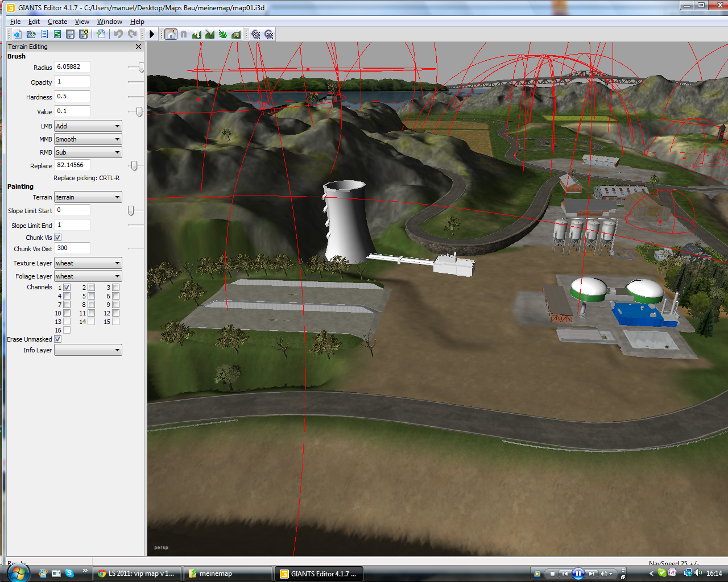Open the View menu
Viewport: 728px width, 582px height.
coord(82,22)
